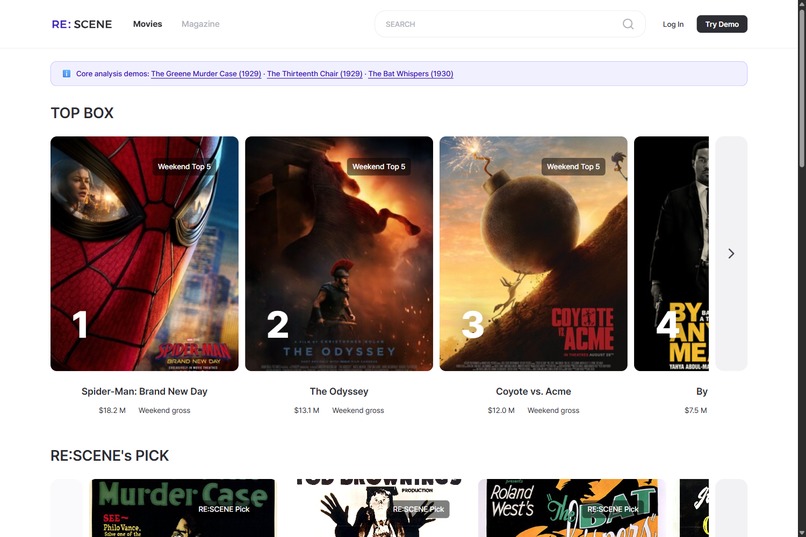This screenshot has height=537, width=806.
Task: Open the Tod Browning RE:SCENE Pick poster
Action: [378, 508]
